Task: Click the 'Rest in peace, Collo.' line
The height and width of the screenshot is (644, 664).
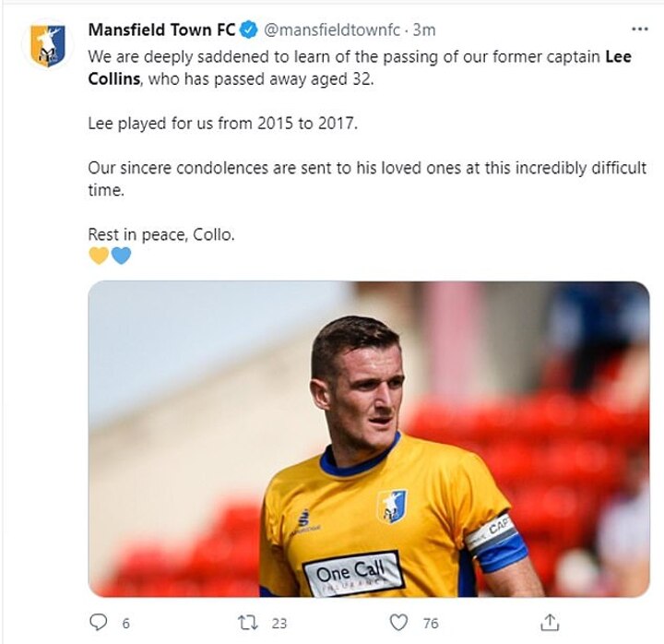Action: [x=161, y=234]
